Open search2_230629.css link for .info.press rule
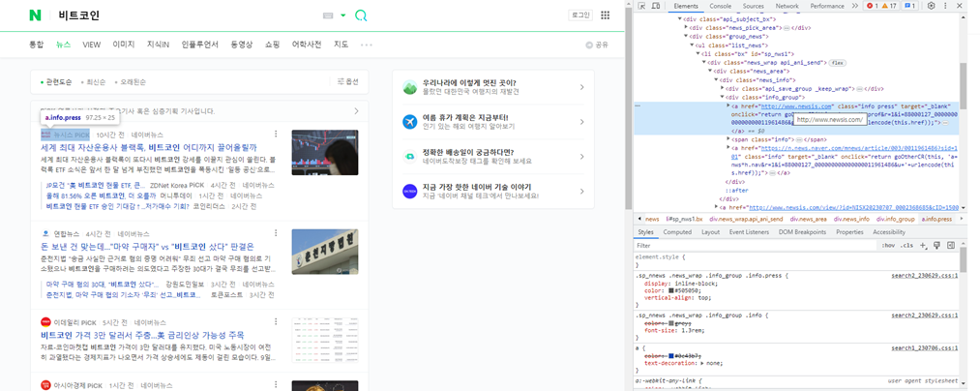 [x=924, y=275]
